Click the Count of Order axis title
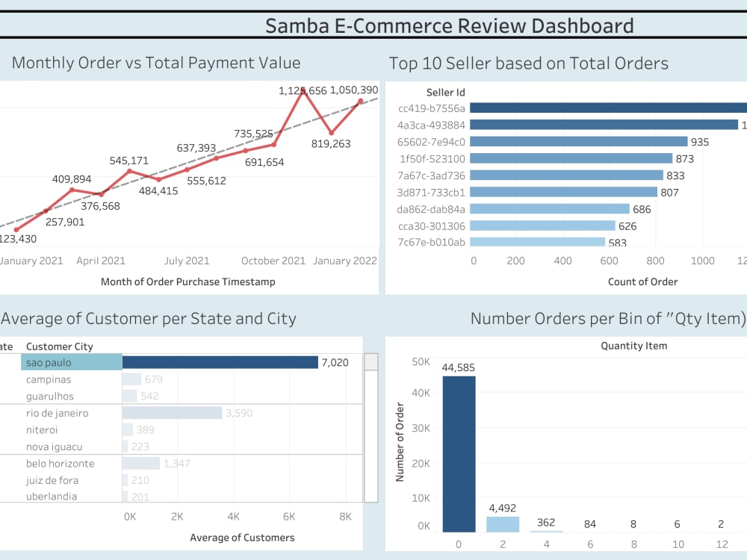 tap(643, 281)
